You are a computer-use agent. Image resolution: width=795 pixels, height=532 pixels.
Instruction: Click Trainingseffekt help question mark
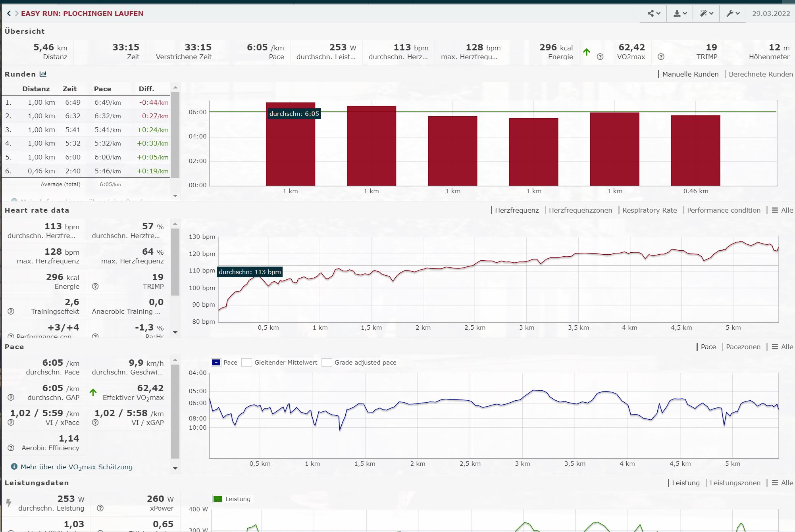coord(11,311)
